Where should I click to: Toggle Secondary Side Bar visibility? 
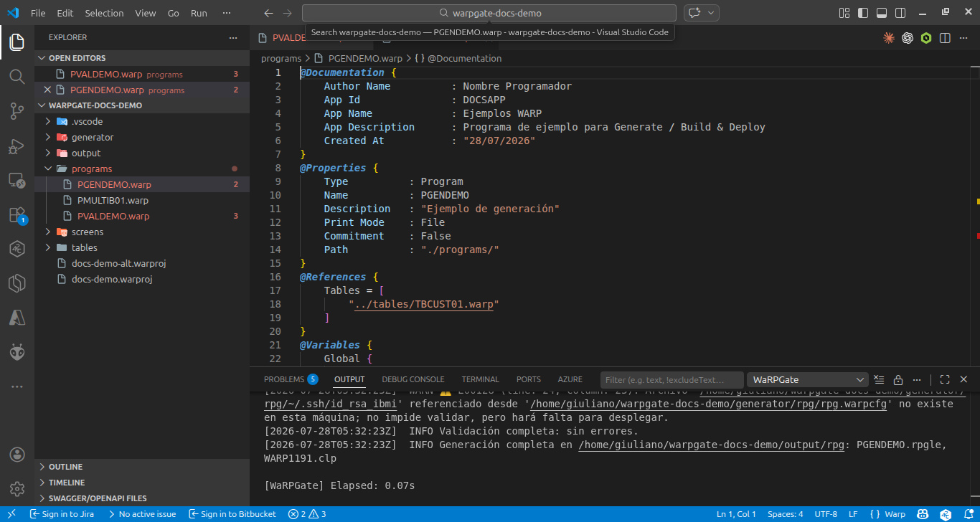coord(900,13)
